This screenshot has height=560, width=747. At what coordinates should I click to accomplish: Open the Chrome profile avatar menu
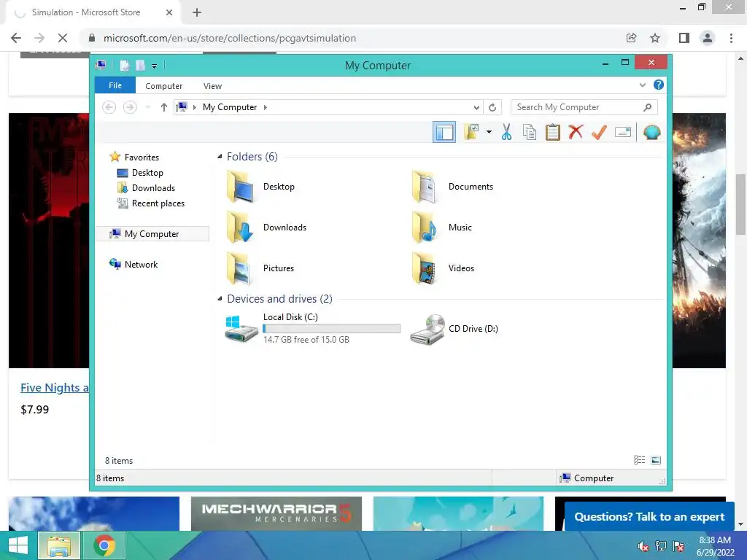tap(708, 38)
